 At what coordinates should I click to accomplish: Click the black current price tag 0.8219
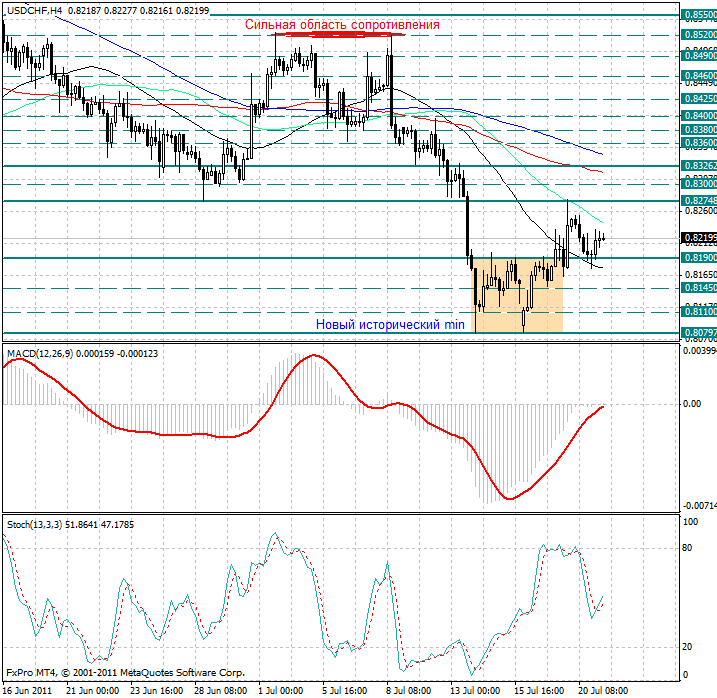click(698, 238)
